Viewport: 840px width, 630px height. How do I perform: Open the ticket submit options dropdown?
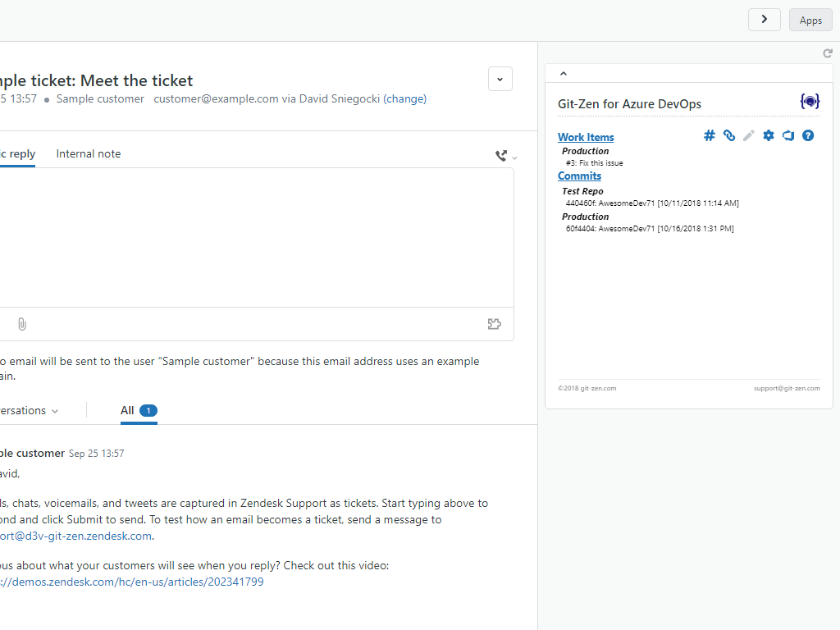click(x=500, y=79)
